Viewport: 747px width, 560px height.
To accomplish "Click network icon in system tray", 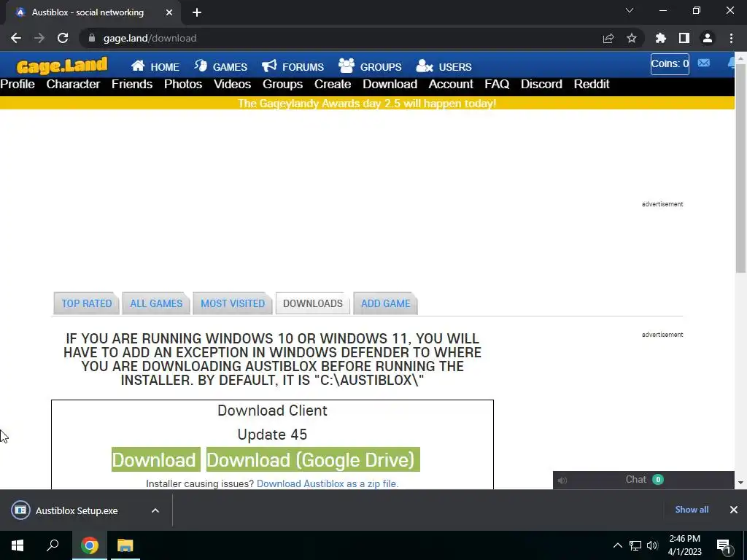I will point(635,545).
